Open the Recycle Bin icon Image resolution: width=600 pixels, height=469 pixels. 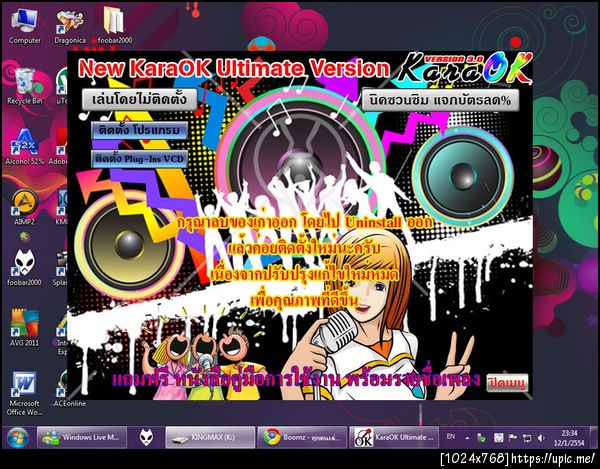pos(24,86)
